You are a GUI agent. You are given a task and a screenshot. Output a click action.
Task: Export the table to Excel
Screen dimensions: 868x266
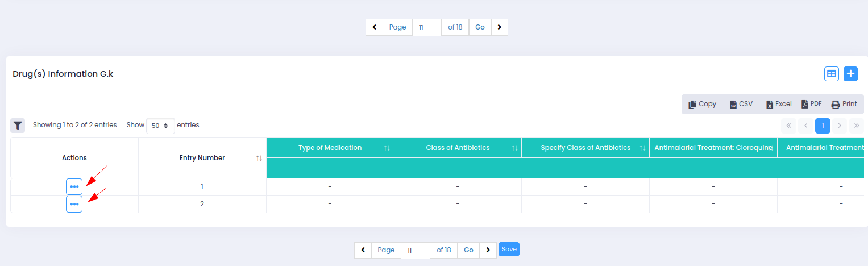[779, 105]
